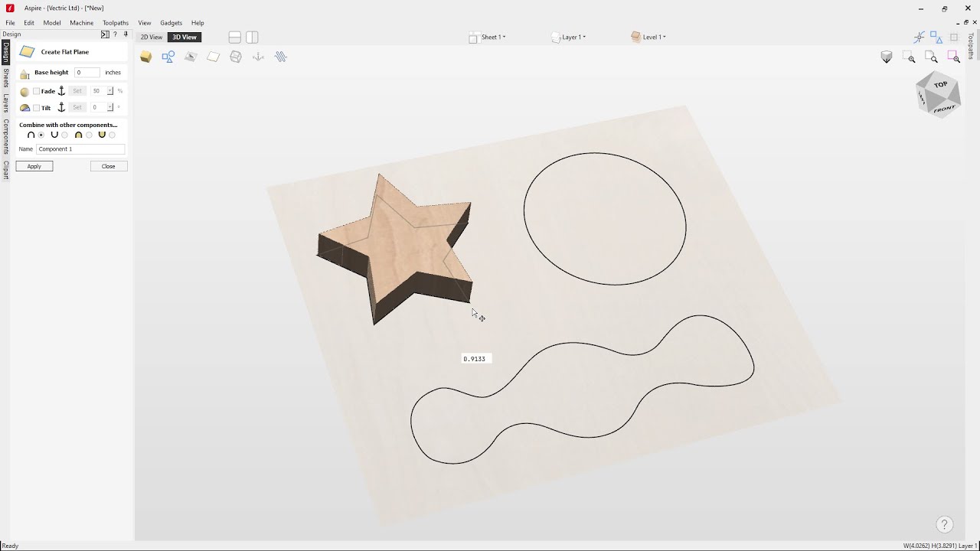Enable the Fade checkbox

click(36, 91)
